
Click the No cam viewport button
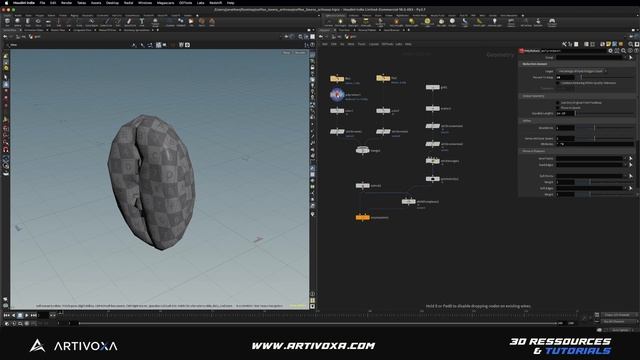click(300, 52)
